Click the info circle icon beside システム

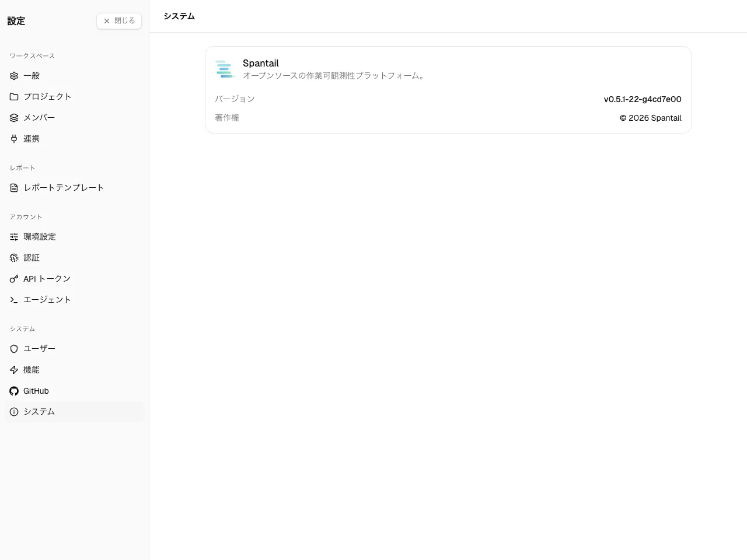(14, 412)
